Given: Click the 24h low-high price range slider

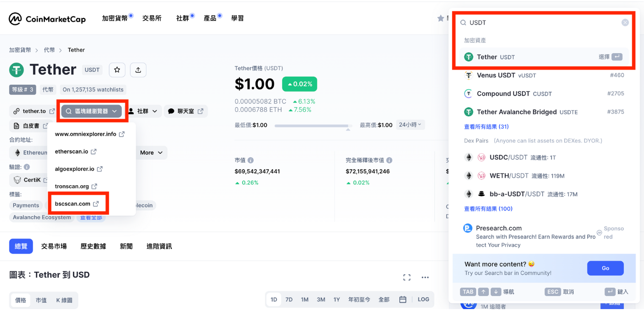Looking at the screenshot, I should 313,126.
